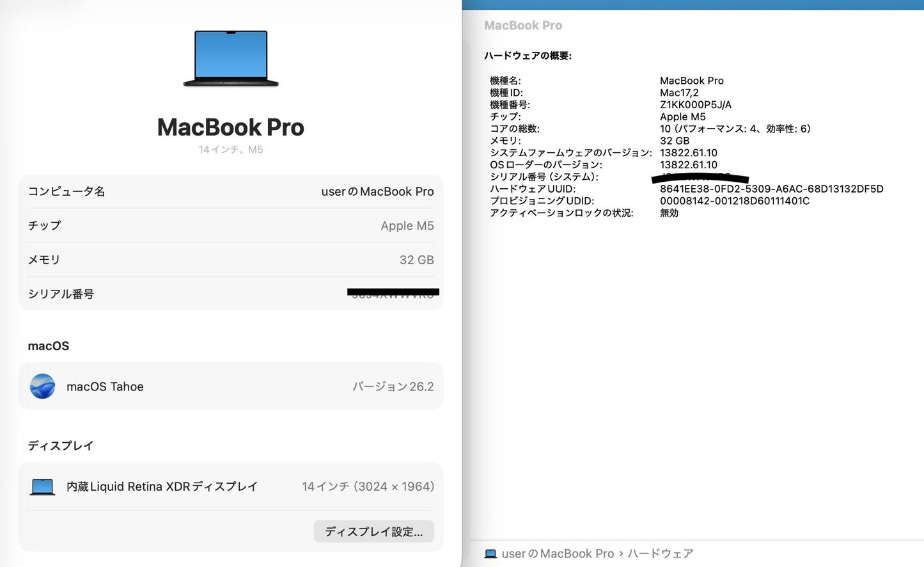Click userのMacBook Pro in path bar

click(x=558, y=554)
